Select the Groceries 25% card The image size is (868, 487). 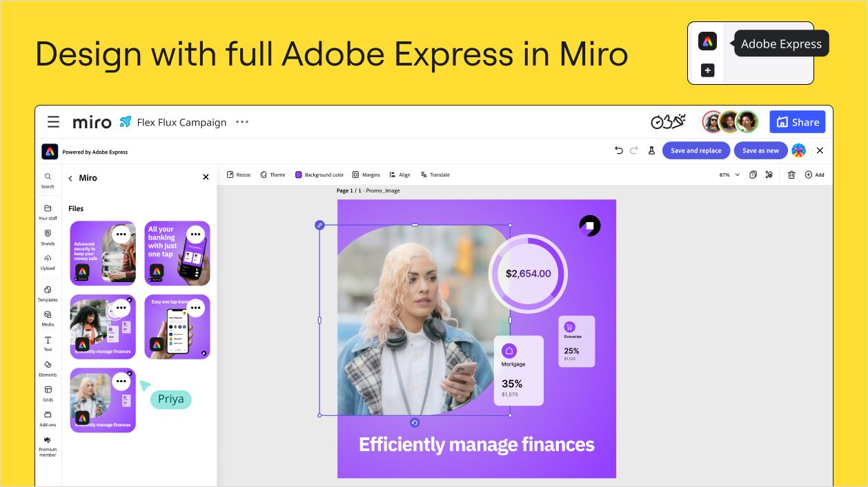click(576, 341)
